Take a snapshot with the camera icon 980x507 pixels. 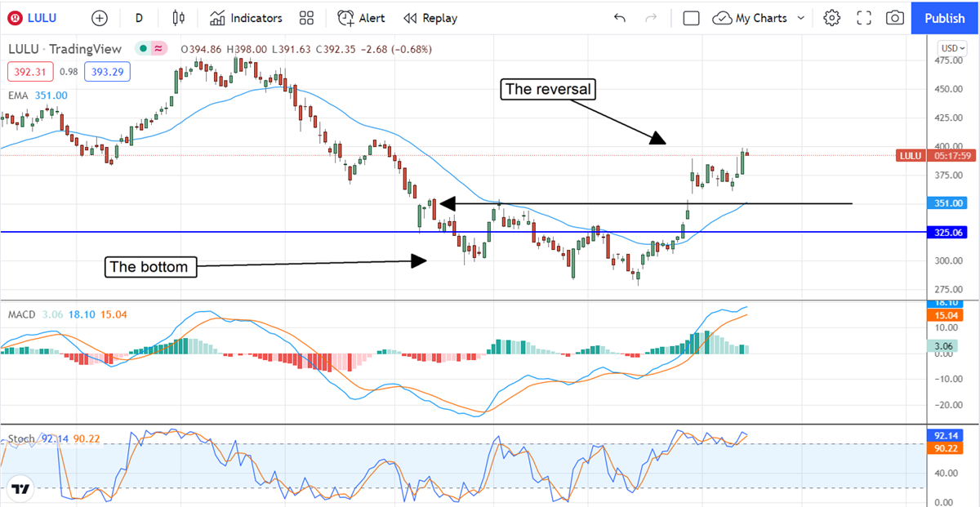click(895, 18)
